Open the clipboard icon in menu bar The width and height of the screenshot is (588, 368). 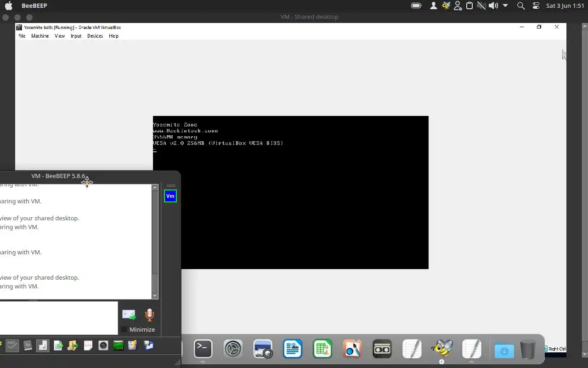coord(469,6)
